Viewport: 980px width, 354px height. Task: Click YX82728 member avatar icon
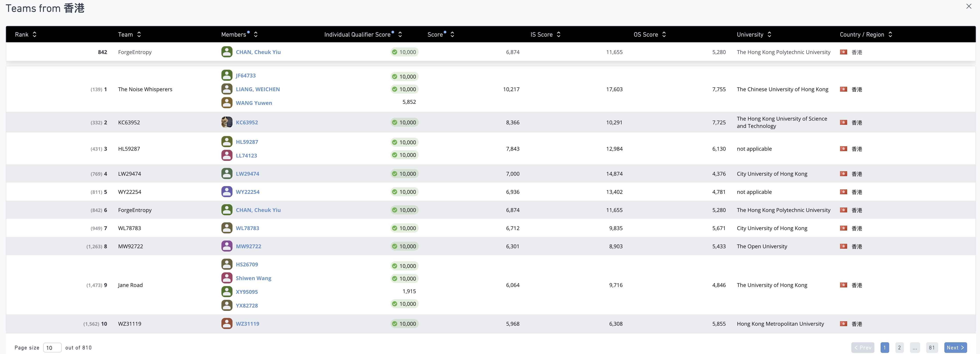click(227, 305)
